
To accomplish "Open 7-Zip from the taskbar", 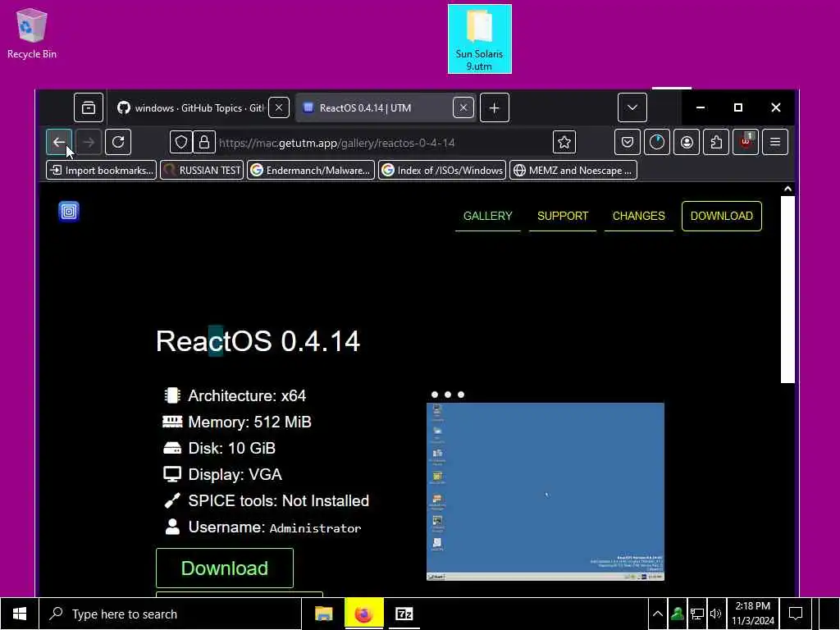I will click(x=404, y=614).
